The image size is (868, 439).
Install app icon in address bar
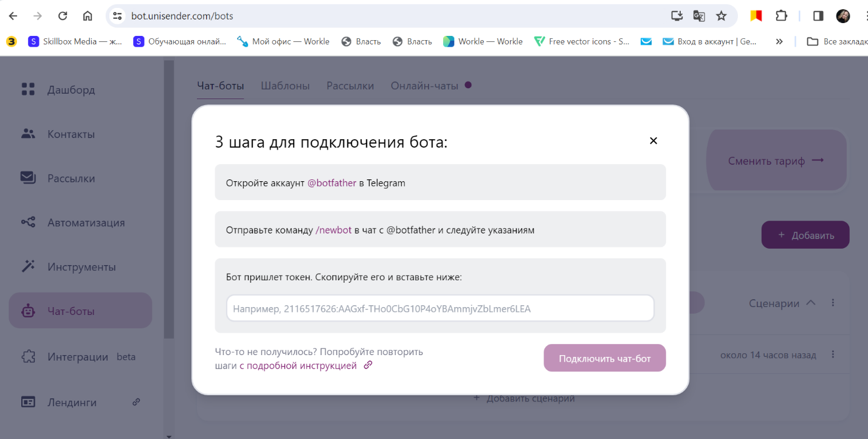pos(677,16)
